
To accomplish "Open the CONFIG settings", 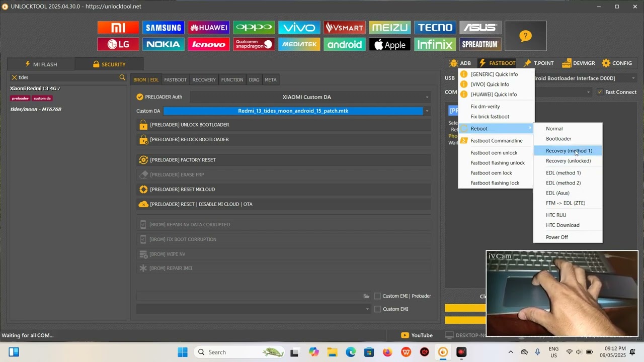I will click(x=617, y=63).
